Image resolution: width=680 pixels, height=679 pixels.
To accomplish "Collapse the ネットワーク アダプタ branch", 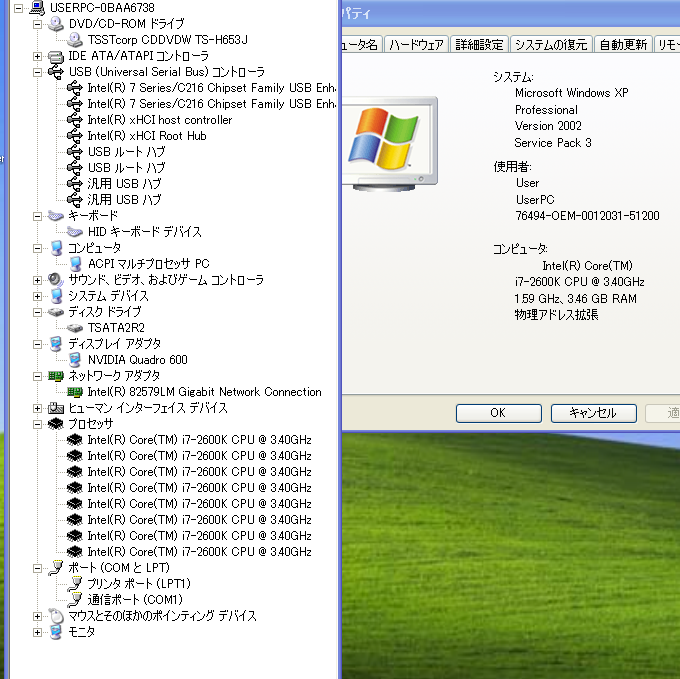I will click(x=37, y=376).
